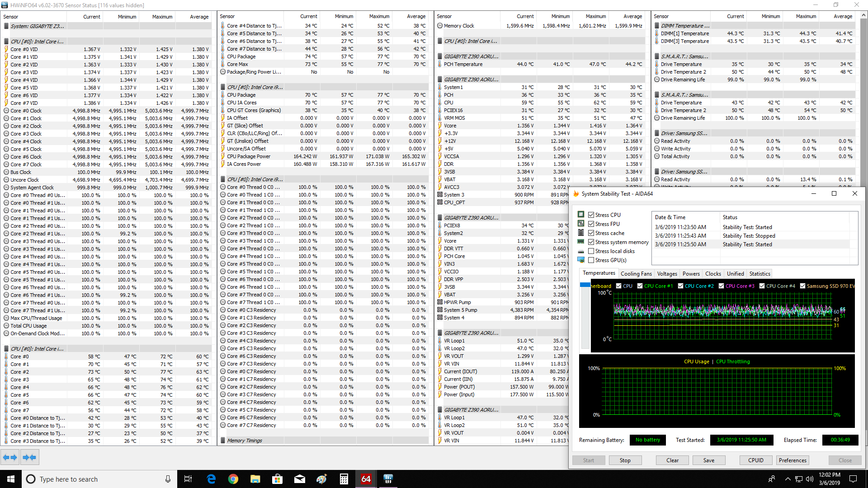868x488 pixels.
Task: Open Microsoft Store from the taskbar
Action: [278, 479]
